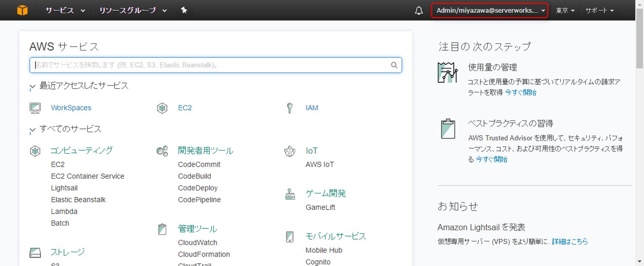Image resolution: width=644 pixels, height=266 pixels.
Task: Open the コンピューティング category heading
Action: click(x=81, y=150)
